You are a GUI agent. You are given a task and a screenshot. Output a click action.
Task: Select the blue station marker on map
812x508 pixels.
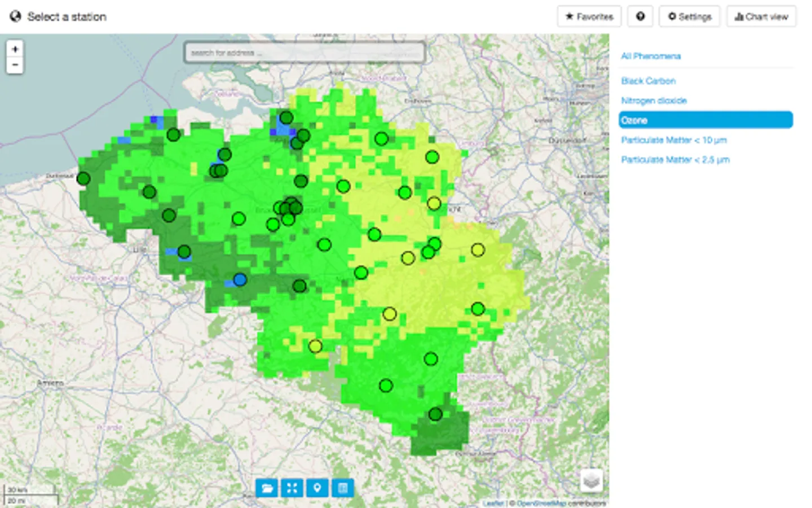(x=240, y=279)
